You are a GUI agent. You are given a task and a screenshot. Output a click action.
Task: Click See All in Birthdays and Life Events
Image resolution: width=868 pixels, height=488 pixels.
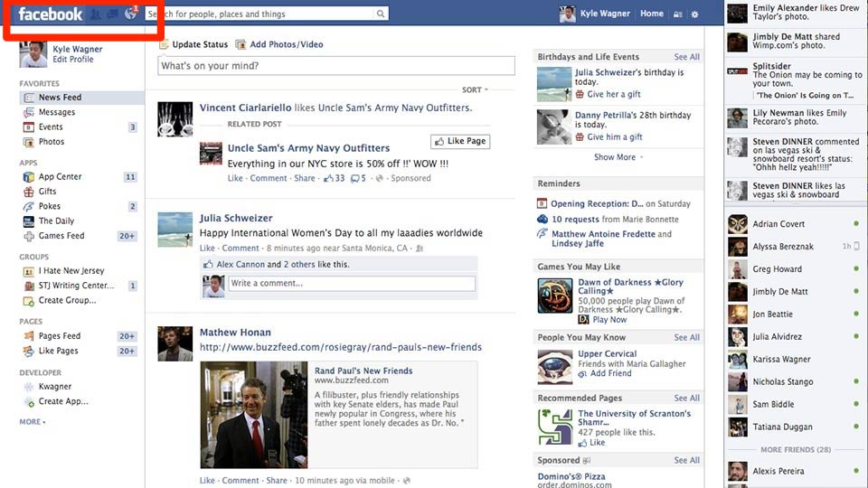686,57
